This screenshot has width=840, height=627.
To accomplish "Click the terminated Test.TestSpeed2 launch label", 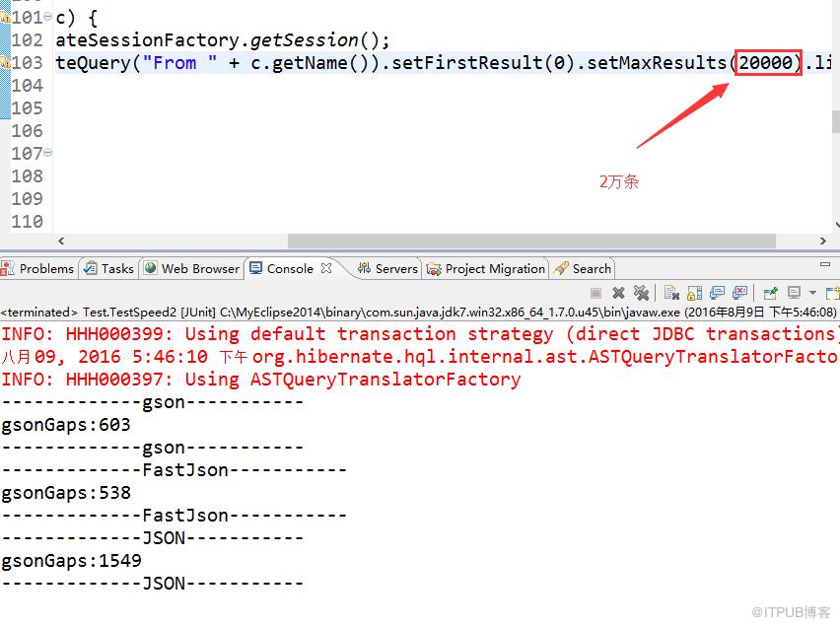I will (x=418, y=312).
